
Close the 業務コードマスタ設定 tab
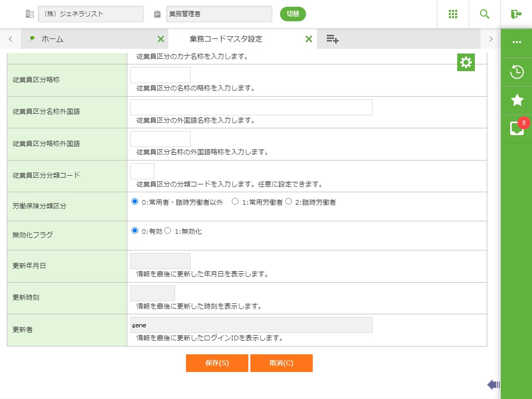[x=309, y=39]
